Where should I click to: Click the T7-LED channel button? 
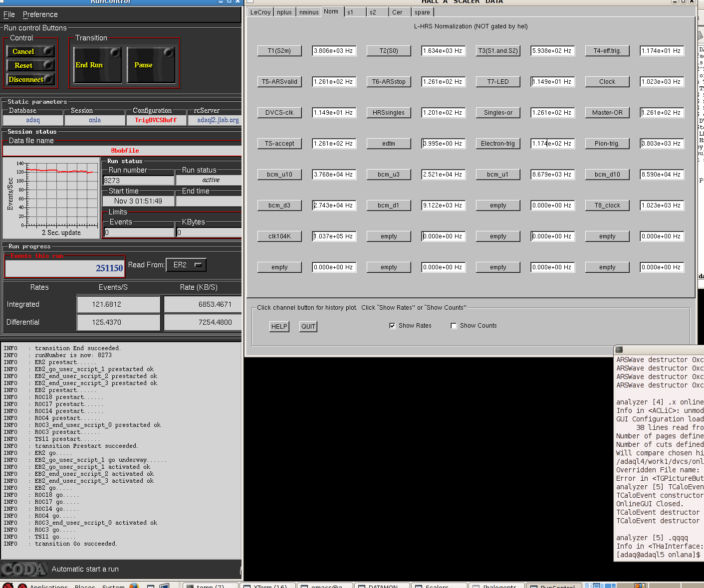pos(498,82)
